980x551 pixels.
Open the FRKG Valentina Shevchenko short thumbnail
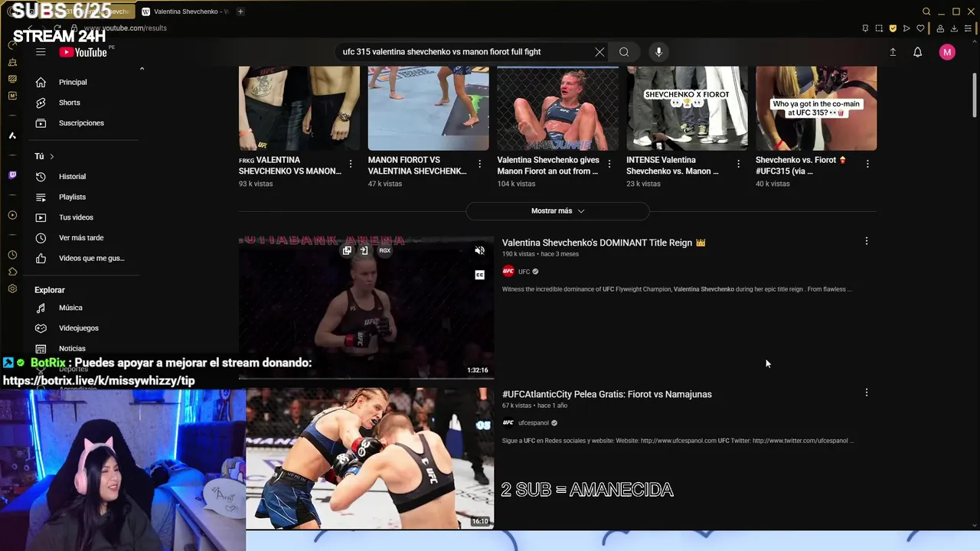click(x=299, y=108)
